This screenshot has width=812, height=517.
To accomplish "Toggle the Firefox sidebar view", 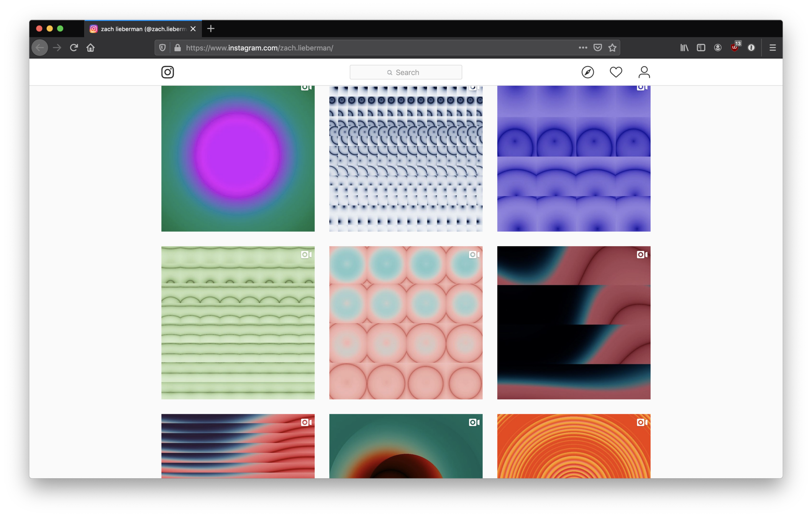I will [x=701, y=48].
